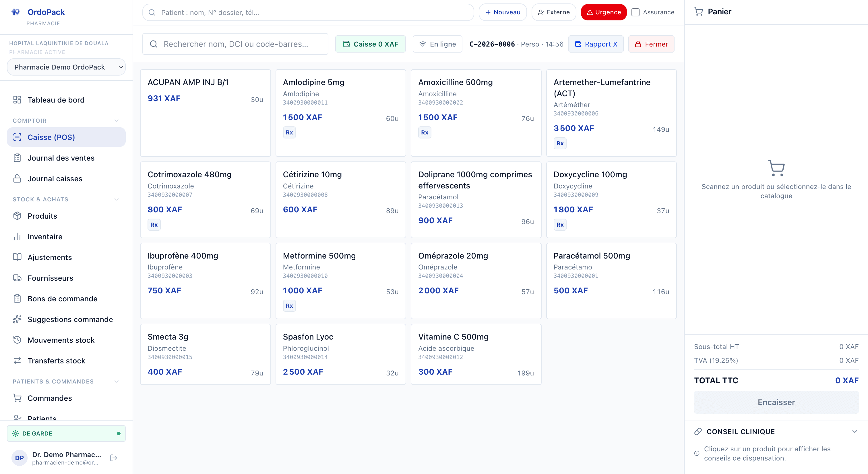The height and width of the screenshot is (474, 868).
Task: Check the Assurance checkbox
Action: tap(635, 12)
